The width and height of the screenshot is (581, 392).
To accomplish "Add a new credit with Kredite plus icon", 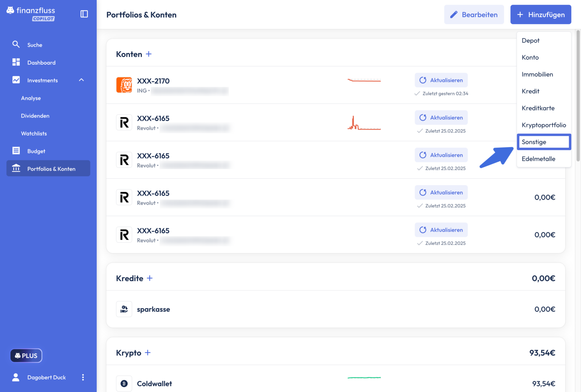I will click(x=150, y=278).
